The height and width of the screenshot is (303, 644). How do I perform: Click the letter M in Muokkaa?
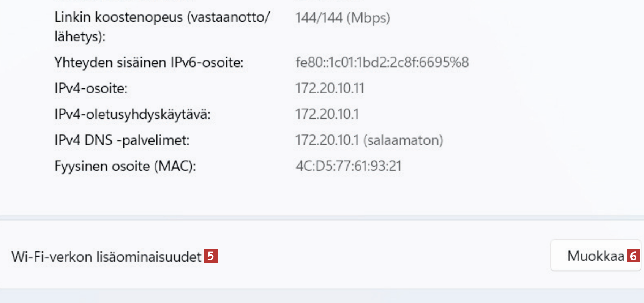pos(573,256)
